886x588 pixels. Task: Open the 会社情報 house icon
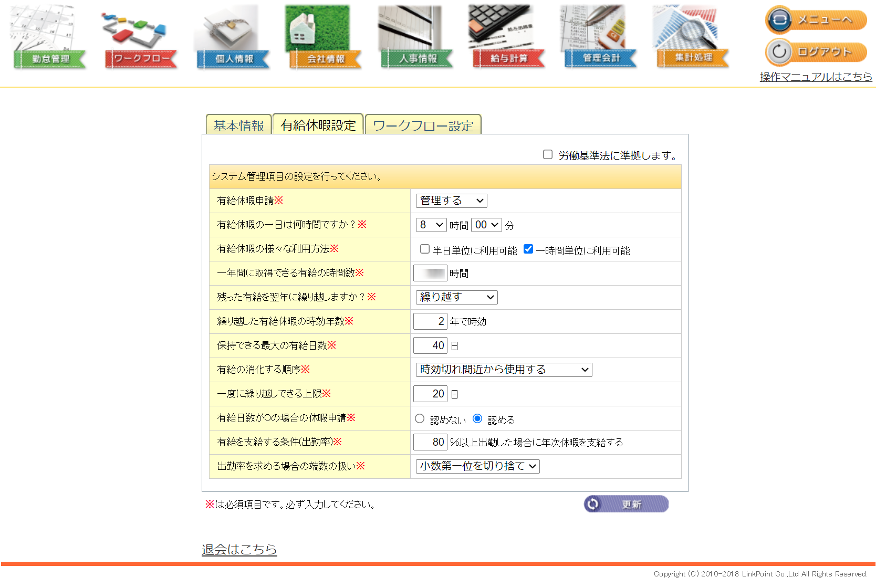click(x=324, y=38)
